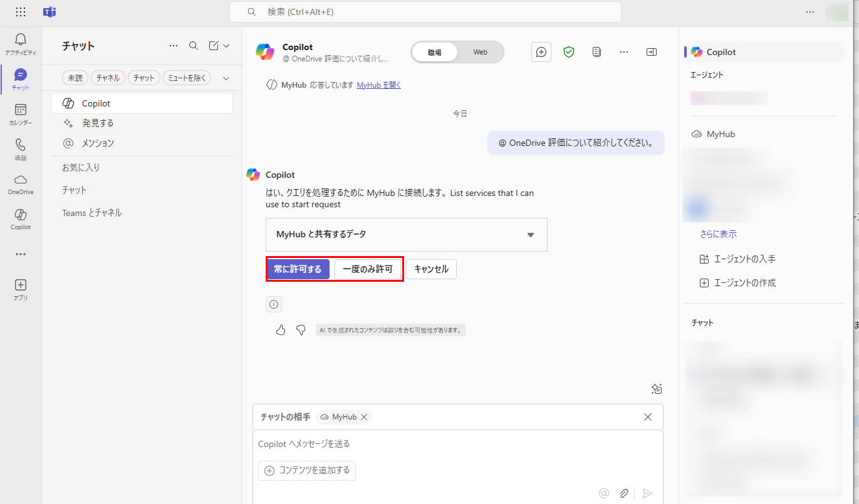Screen dimensions: 859x504
Task: Toggle the 未読 (Unread) filter chip
Action: [x=75, y=78]
